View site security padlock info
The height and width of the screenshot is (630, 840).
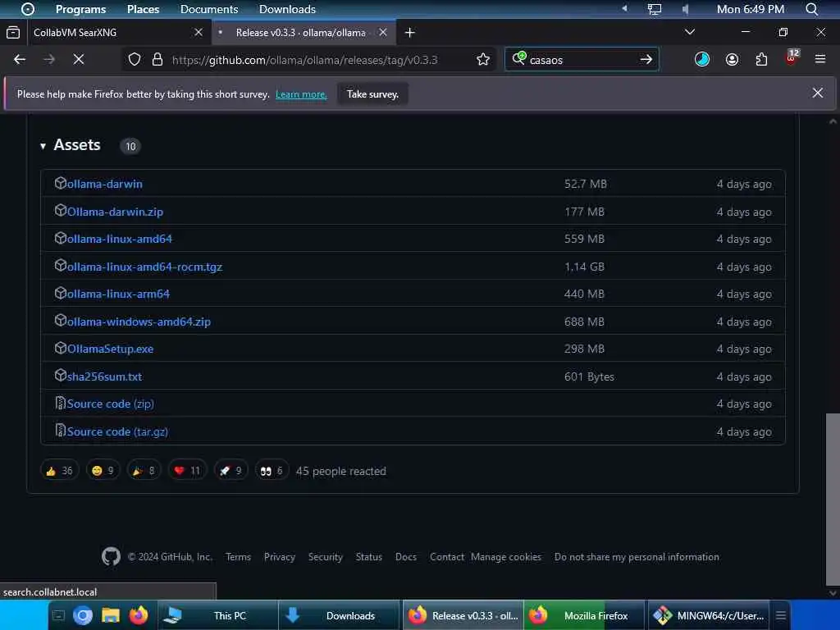tap(157, 59)
